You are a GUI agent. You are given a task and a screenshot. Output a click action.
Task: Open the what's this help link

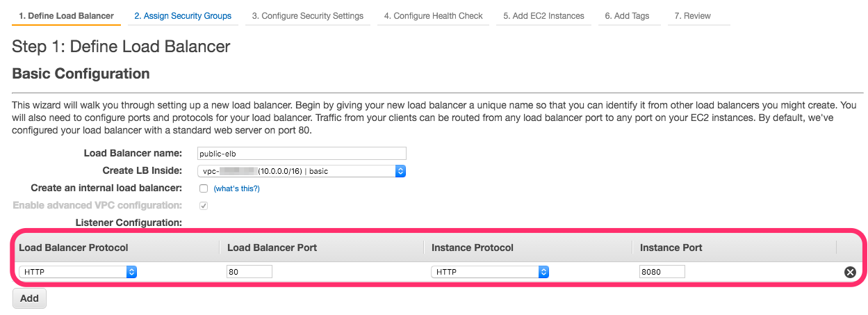tap(236, 188)
